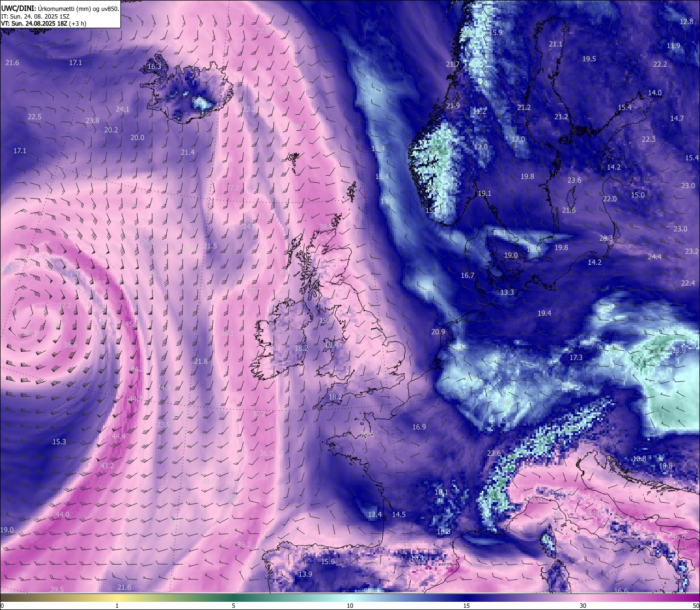Click the 20.2 value on map

point(111,130)
